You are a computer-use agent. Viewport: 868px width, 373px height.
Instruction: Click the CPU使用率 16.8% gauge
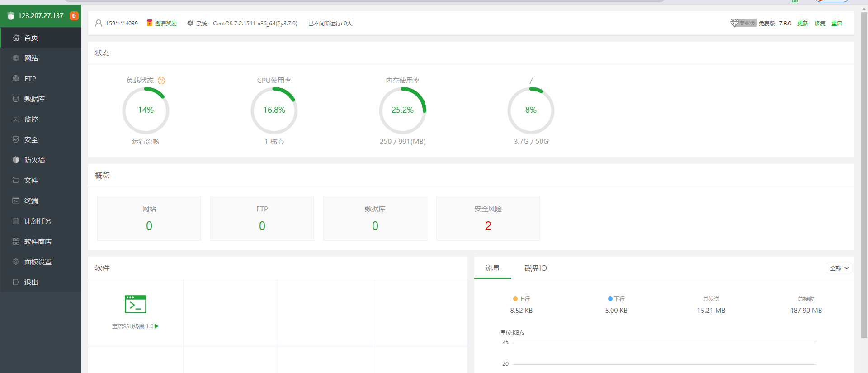[x=274, y=110]
